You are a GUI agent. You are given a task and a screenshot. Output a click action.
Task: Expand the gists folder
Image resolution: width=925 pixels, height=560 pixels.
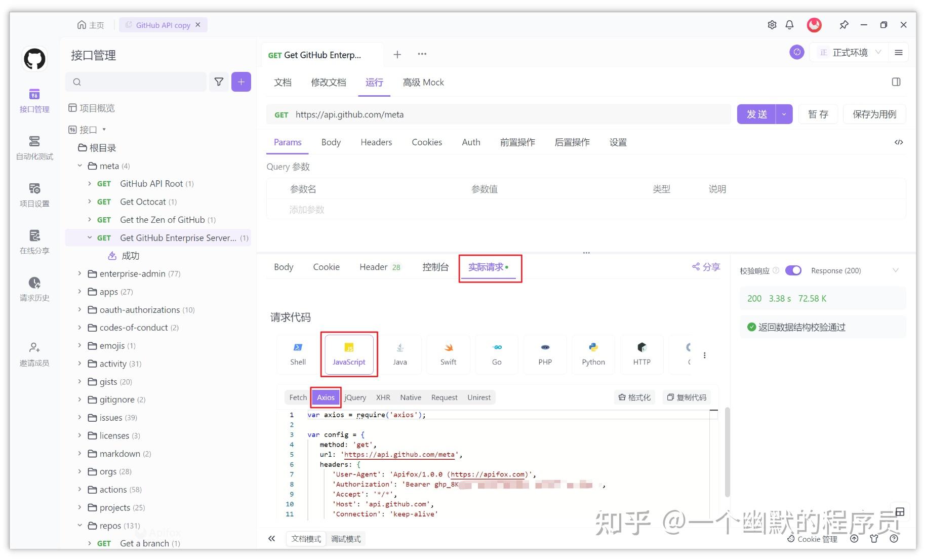(x=79, y=381)
